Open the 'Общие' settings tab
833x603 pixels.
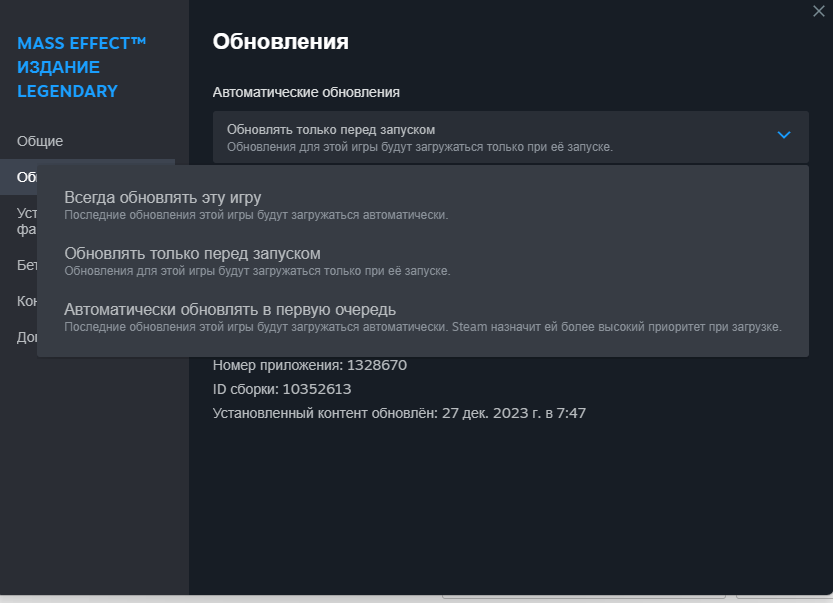[40, 141]
